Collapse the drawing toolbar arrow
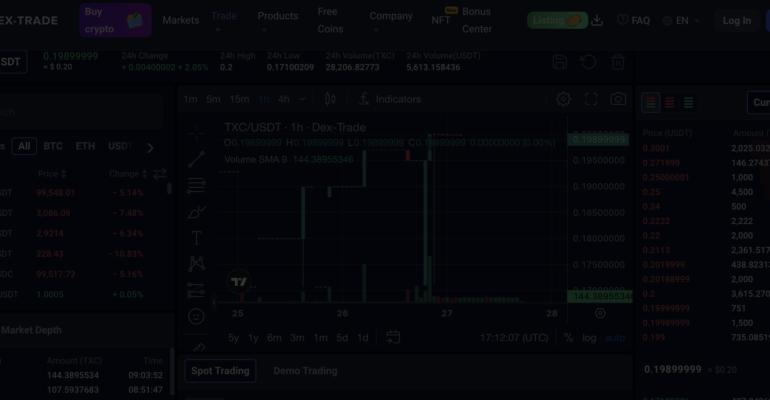This screenshot has width=770, height=400. pos(214,302)
